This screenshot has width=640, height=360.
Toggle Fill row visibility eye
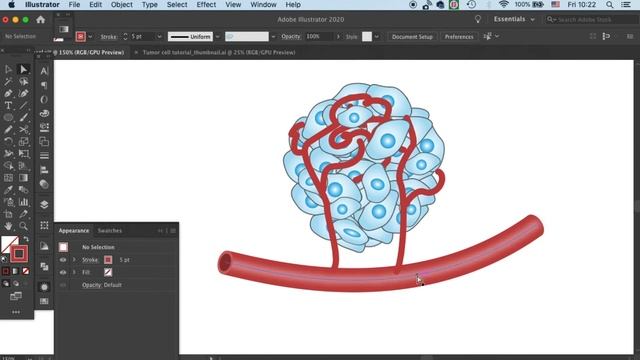[63, 272]
